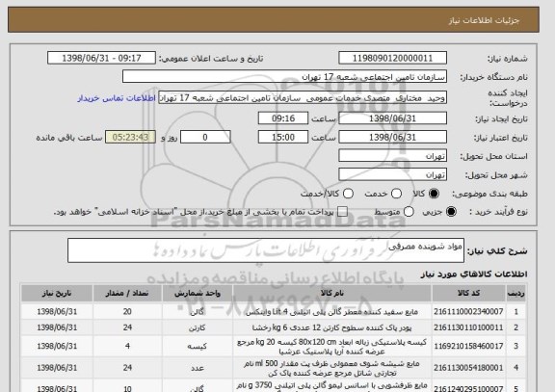The image size is (555, 392).
Task: Click the کارتن unit cell
Action: pyautogui.click(x=198, y=327)
